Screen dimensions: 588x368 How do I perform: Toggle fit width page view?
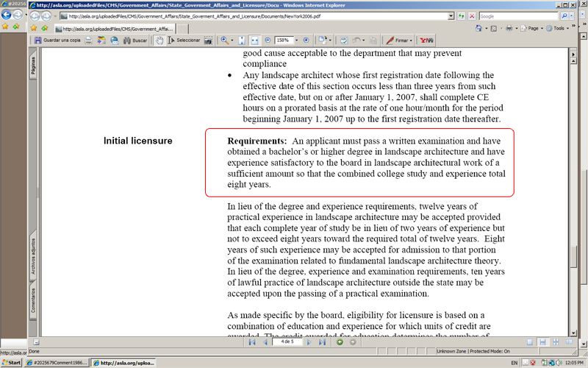pos(254,40)
